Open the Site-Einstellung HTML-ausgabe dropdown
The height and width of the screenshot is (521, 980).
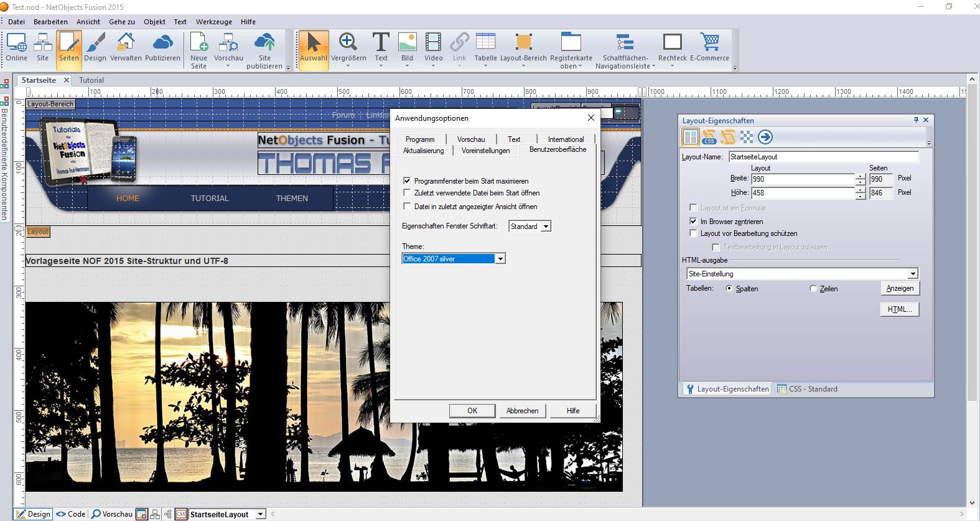coord(912,274)
